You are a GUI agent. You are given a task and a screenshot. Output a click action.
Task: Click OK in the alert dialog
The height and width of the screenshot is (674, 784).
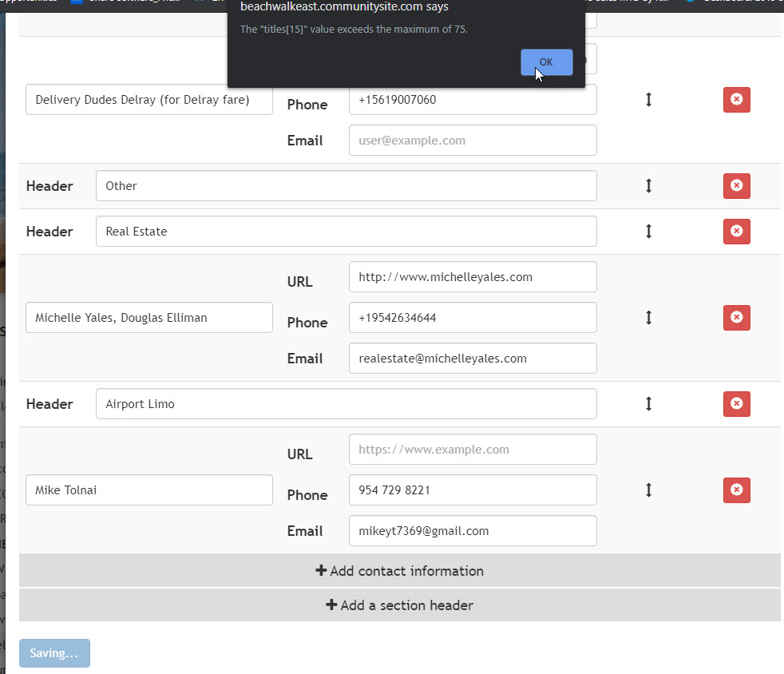(x=547, y=62)
